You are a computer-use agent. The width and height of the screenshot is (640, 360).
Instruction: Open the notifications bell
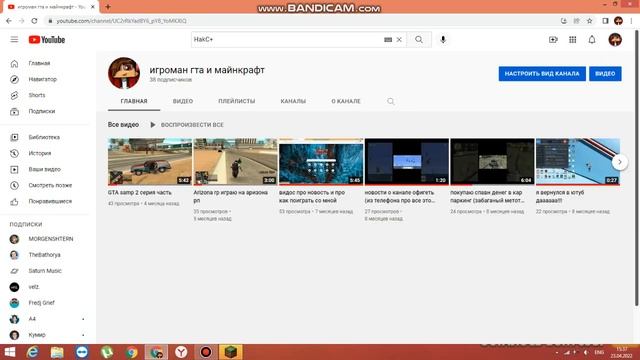592,40
